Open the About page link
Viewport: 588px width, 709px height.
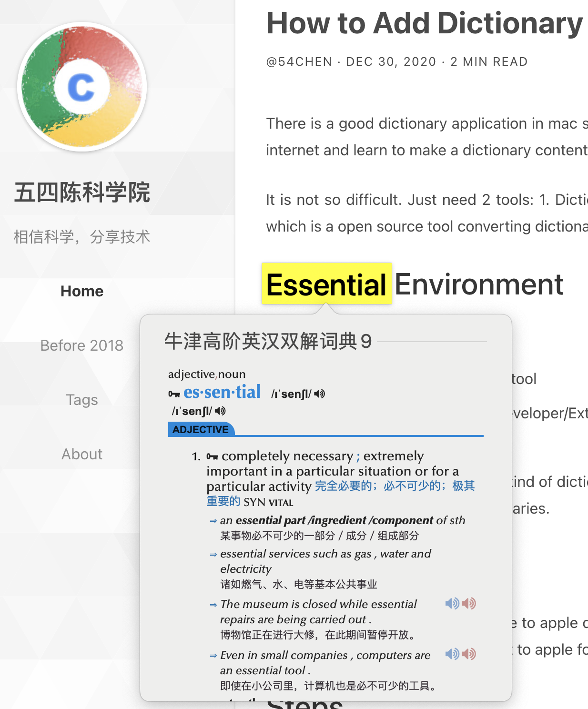[82, 454]
